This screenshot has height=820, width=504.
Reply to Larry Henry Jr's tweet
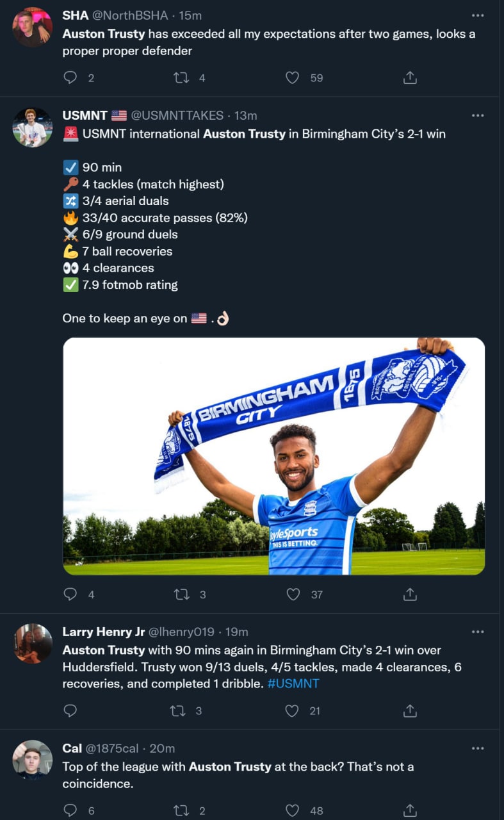click(x=70, y=710)
